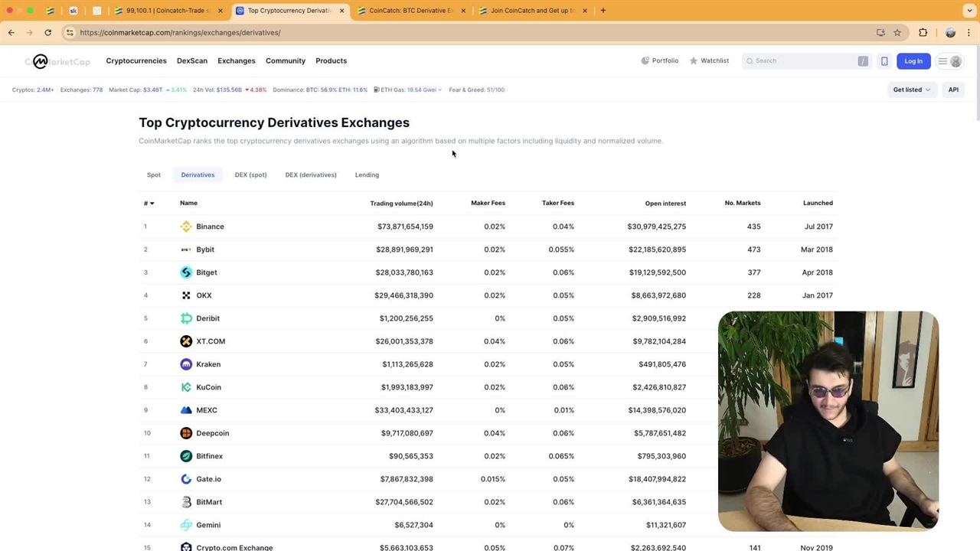Screen dimensions: 980x551
Task: Open the Watchlist star link
Action: point(708,60)
